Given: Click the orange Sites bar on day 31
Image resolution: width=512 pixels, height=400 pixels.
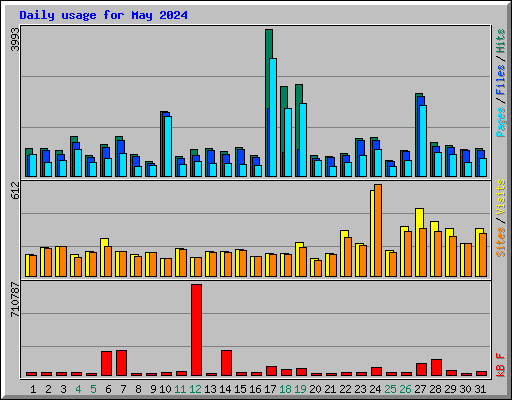Looking at the screenshot, I should [483, 255].
